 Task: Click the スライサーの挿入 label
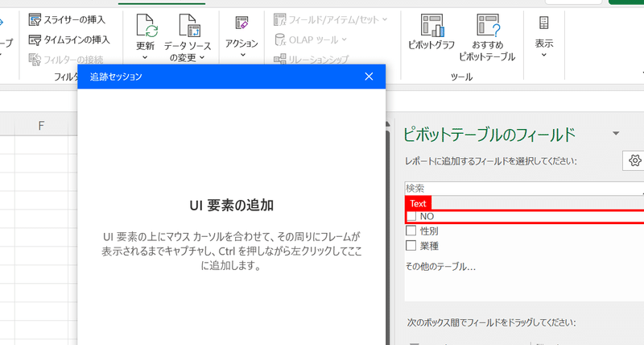[74, 19]
